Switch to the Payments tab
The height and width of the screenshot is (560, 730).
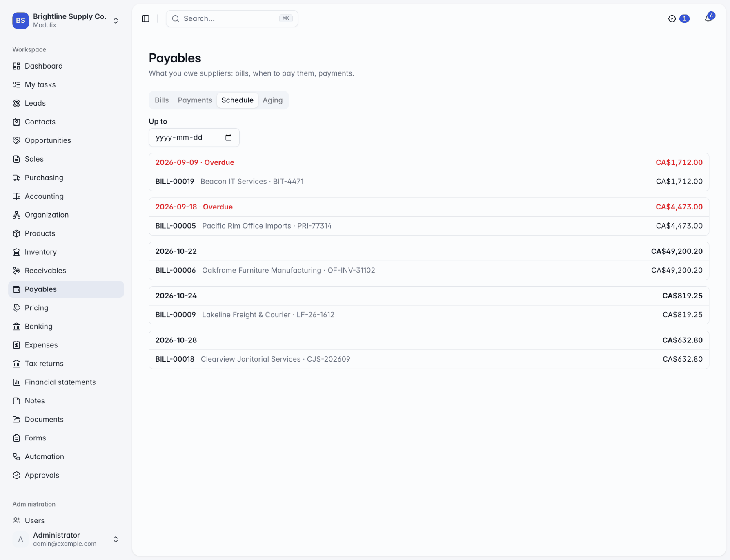click(195, 100)
